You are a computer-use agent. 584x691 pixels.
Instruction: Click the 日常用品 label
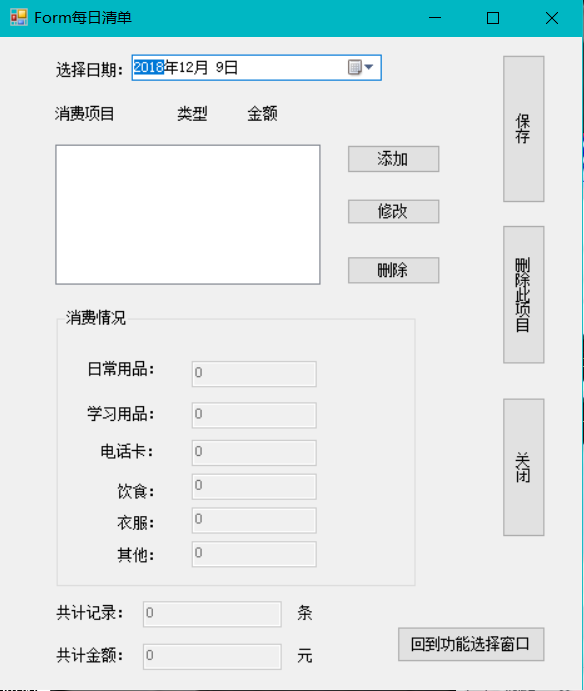[x=121, y=369]
